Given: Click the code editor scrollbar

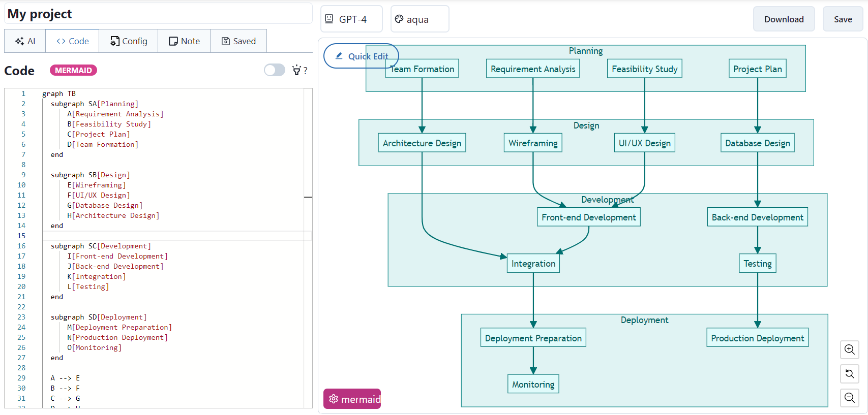Looking at the screenshot, I should [308, 197].
